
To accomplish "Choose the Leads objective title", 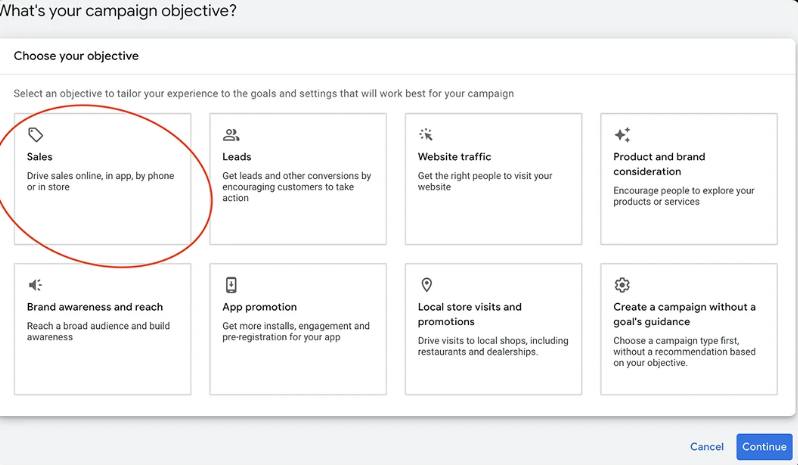I will pyautogui.click(x=237, y=157).
